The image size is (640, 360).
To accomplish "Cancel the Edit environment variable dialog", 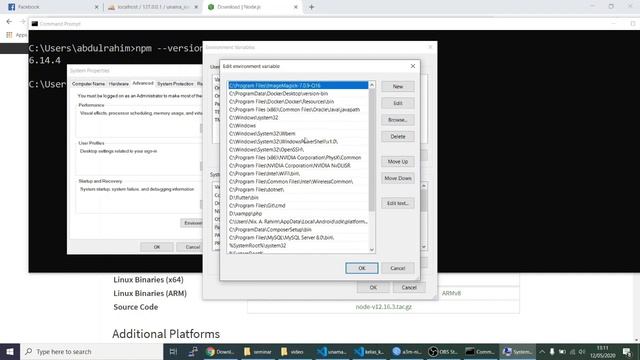I will tap(398, 268).
